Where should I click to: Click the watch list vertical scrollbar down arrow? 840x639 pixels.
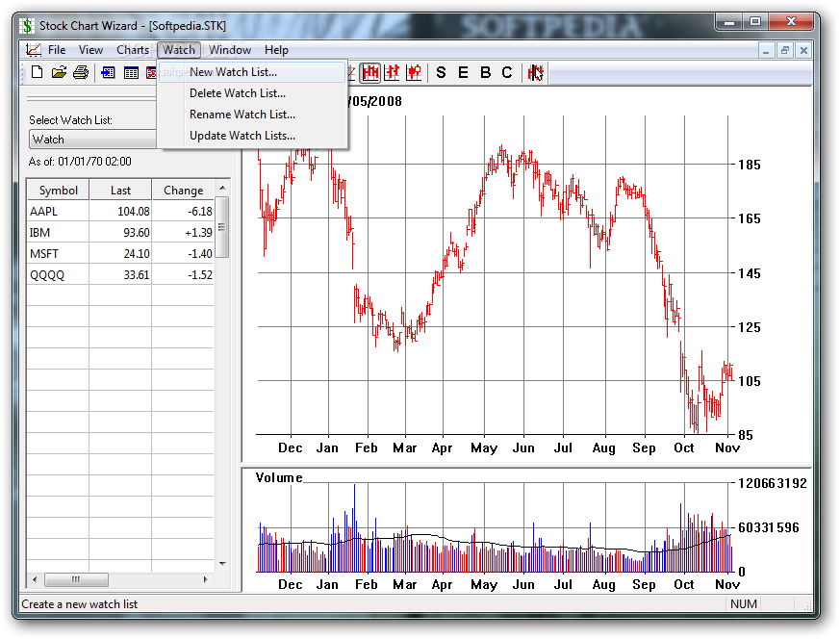tap(222, 564)
